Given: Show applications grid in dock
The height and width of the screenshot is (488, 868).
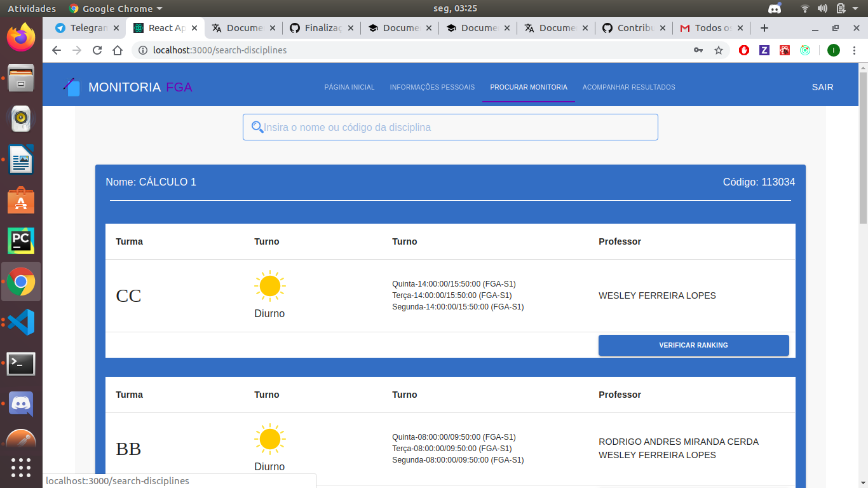Looking at the screenshot, I should pyautogui.click(x=21, y=468).
